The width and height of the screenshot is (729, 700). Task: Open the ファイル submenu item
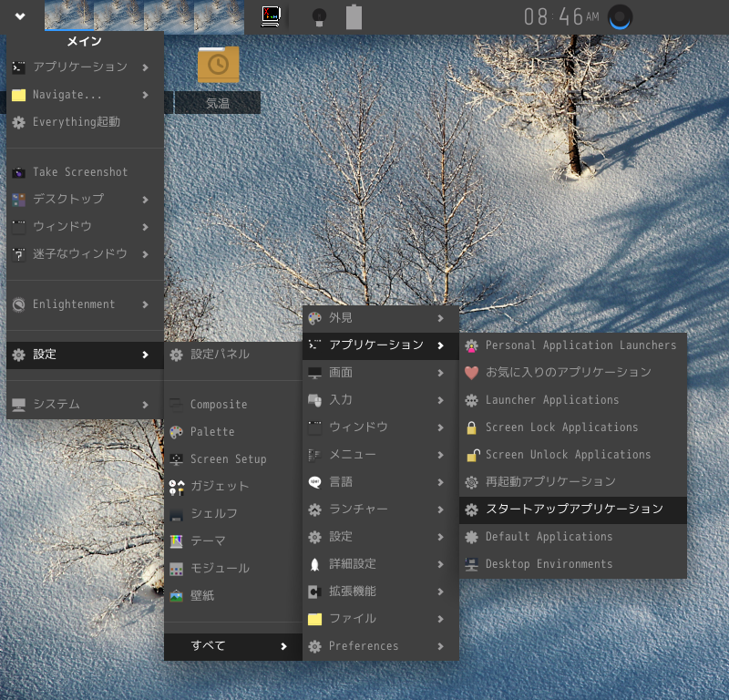click(x=381, y=619)
